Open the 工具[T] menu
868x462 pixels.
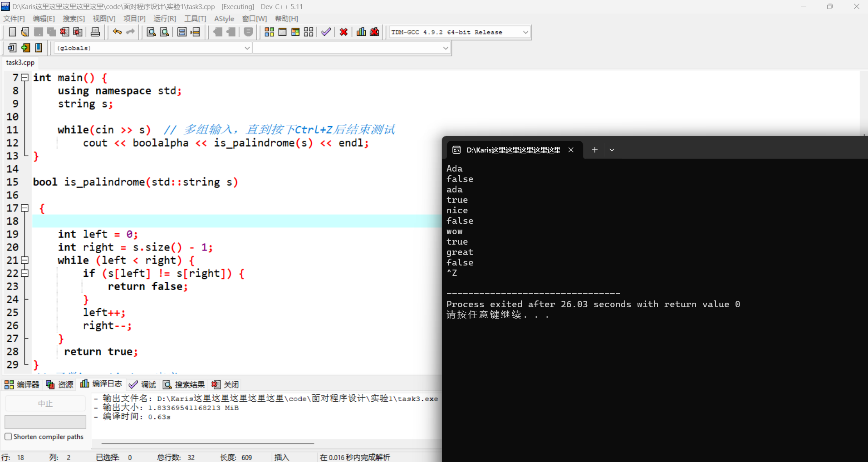[x=195, y=19]
